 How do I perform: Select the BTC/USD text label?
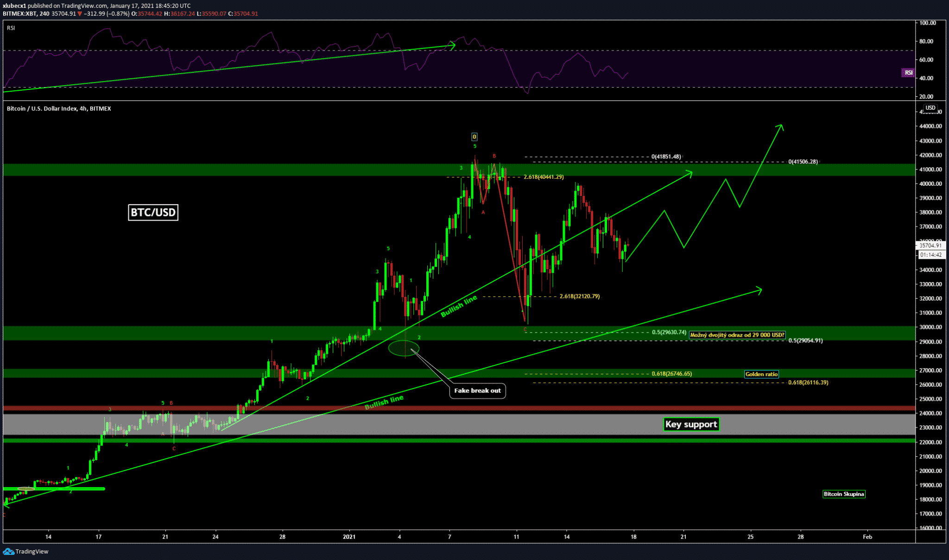pyautogui.click(x=153, y=213)
